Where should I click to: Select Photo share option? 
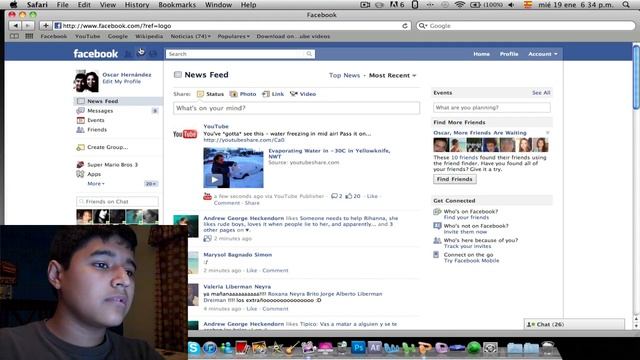point(243,94)
